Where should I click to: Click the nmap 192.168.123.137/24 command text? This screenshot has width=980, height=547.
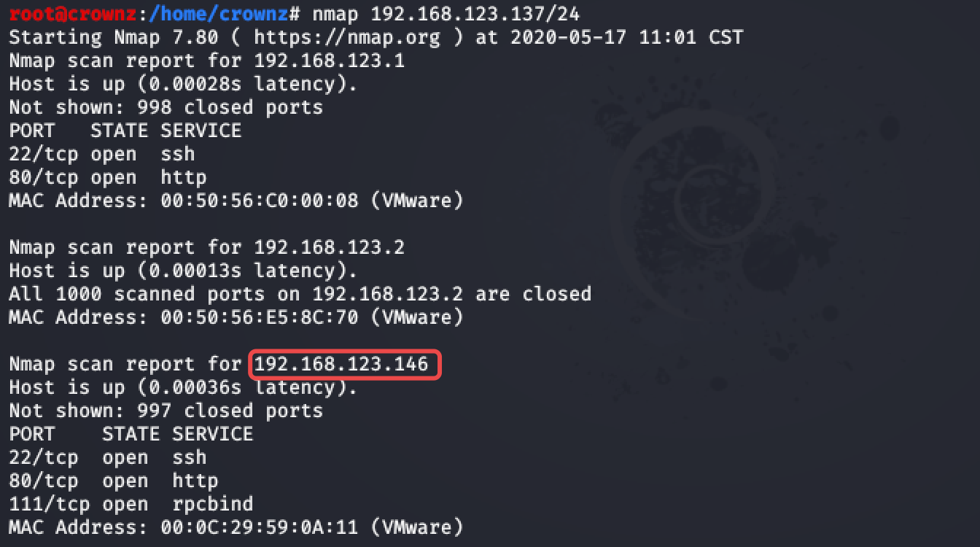coord(446,14)
